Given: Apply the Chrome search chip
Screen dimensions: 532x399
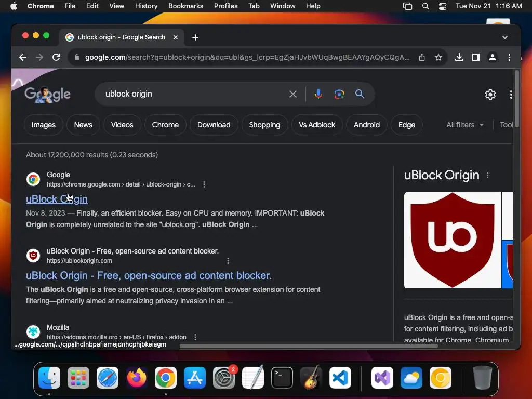Looking at the screenshot, I should 165,125.
